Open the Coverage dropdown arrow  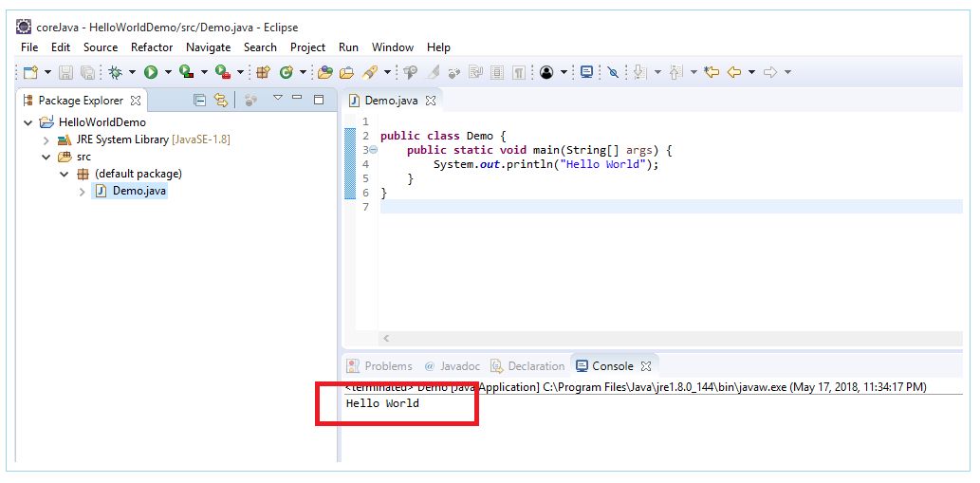click(204, 72)
